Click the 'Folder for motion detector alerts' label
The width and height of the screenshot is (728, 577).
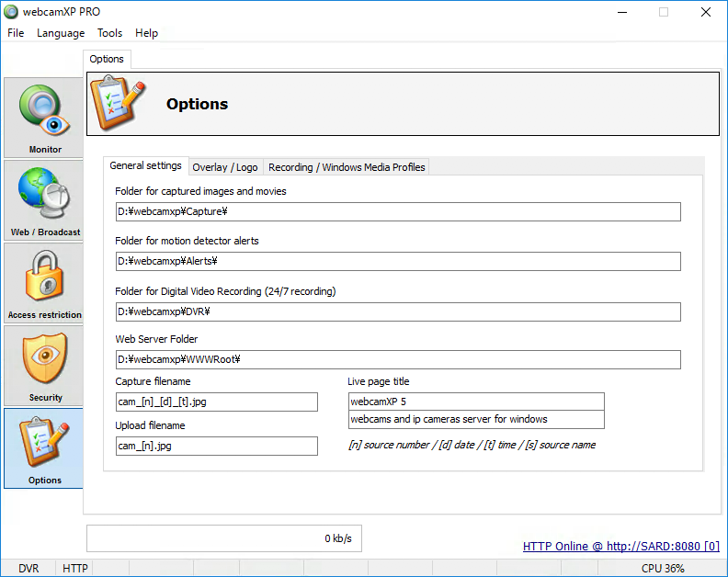(187, 241)
